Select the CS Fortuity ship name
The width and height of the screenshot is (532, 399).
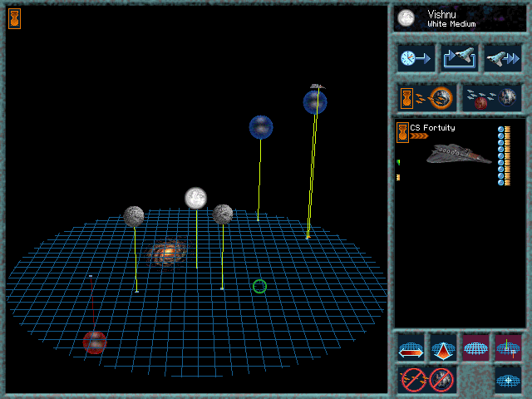[432, 127]
